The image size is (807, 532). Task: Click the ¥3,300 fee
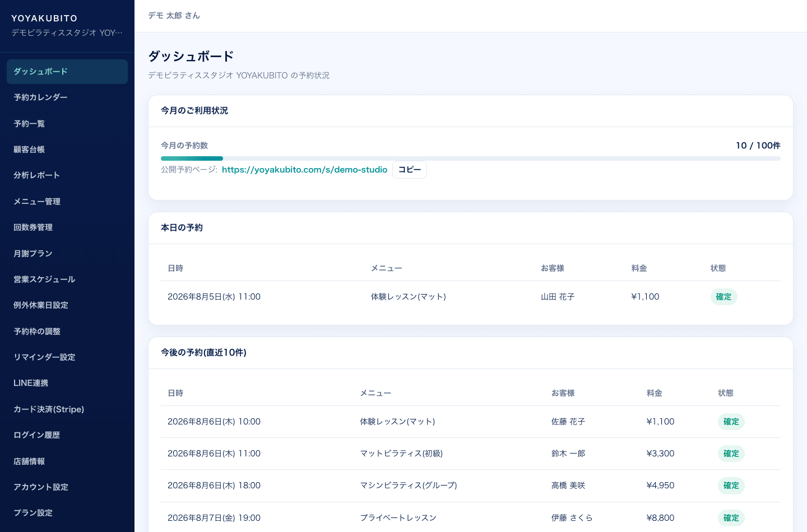pyautogui.click(x=660, y=454)
